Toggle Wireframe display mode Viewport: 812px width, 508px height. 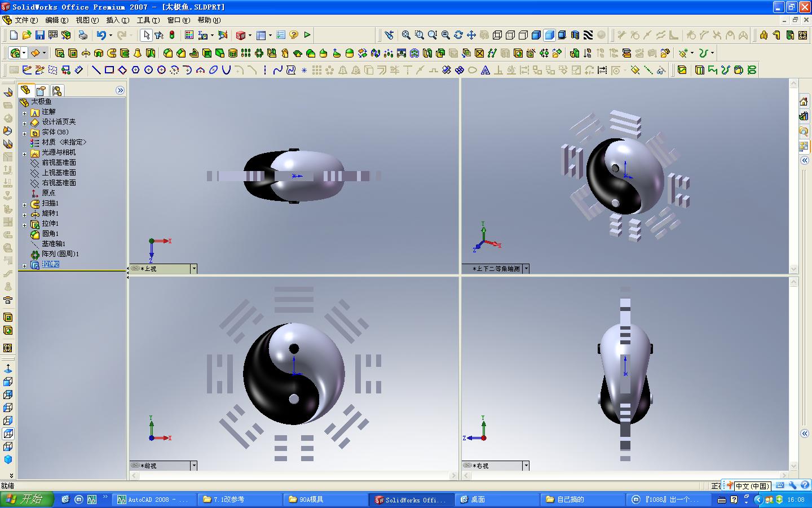(497, 35)
